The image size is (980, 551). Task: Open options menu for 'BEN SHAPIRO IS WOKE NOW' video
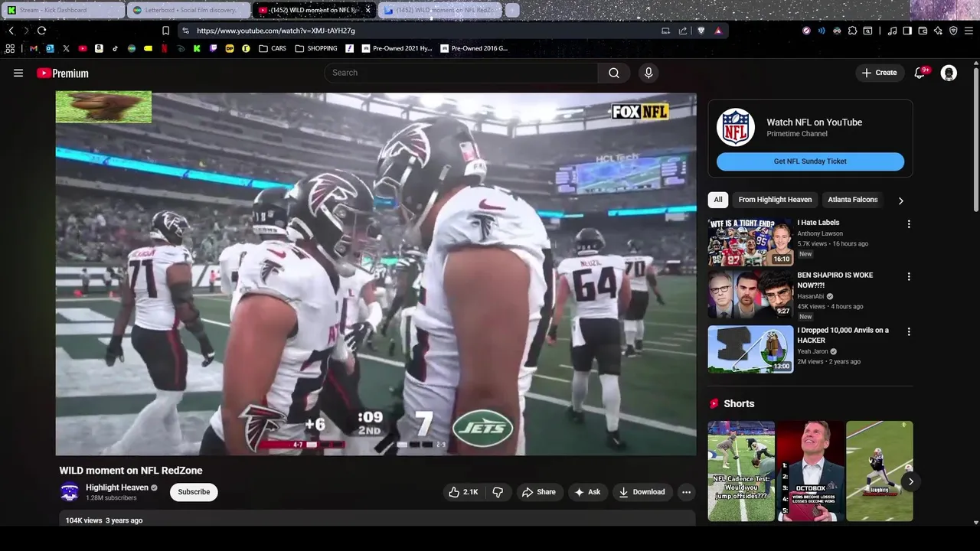click(909, 276)
